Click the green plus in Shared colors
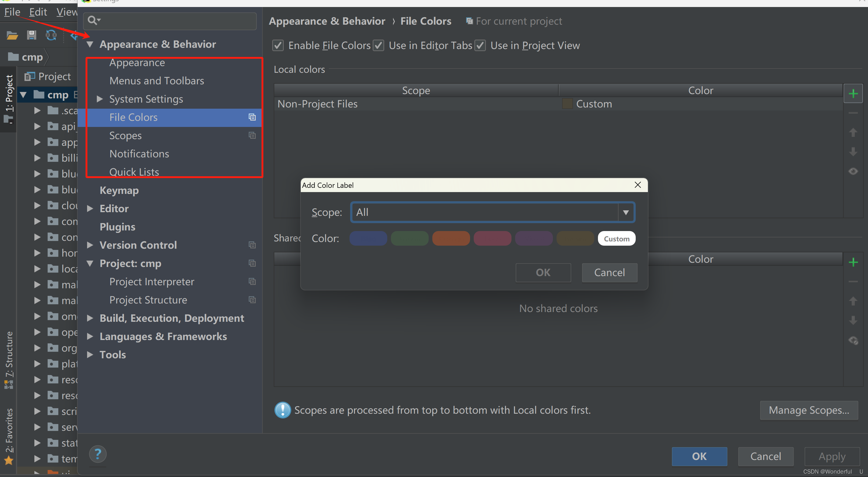Viewport: 868px width, 477px height. (x=853, y=262)
